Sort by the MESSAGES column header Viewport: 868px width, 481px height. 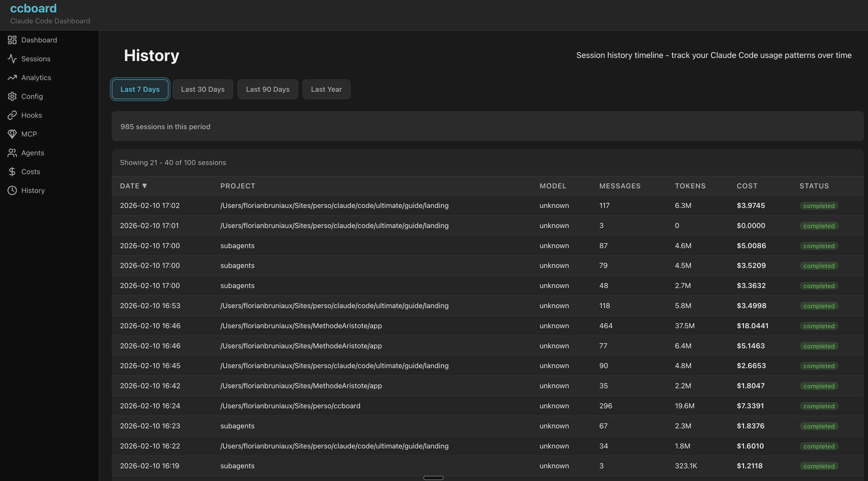coord(620,186)
